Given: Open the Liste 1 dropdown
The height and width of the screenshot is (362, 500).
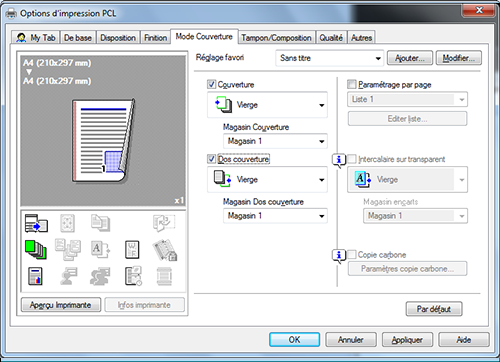Looking at the screenshot, I should (407, 99).
